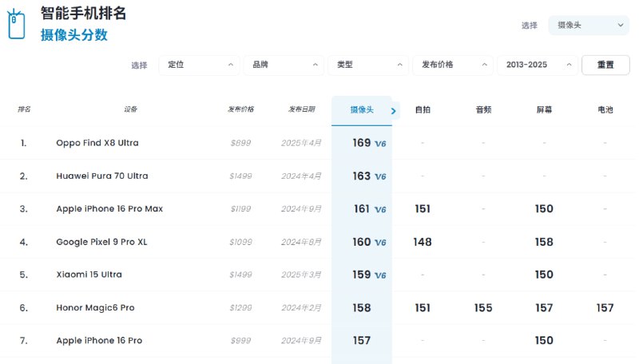The width and height of the screenshot is (639, 364).
Task: Click the V6 badge for Google Pixel 9 Pro XL
Action: click(x=380, y=242)
